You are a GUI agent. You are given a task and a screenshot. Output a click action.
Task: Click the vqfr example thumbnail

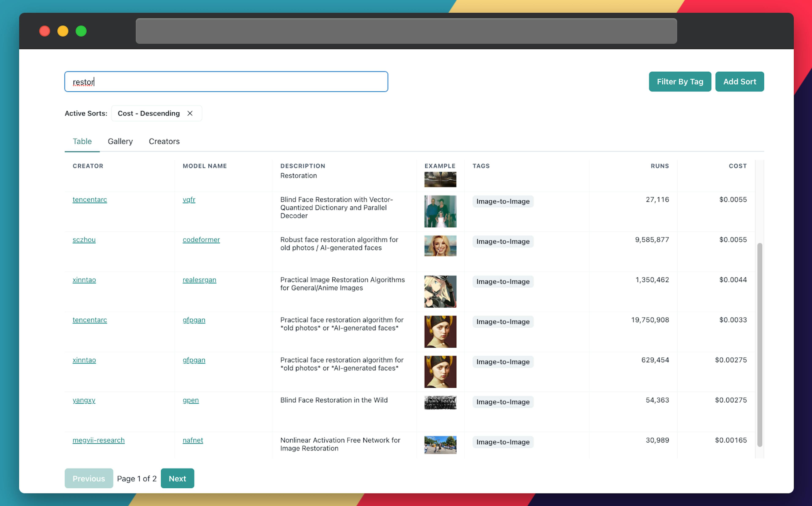pos(440,211)
